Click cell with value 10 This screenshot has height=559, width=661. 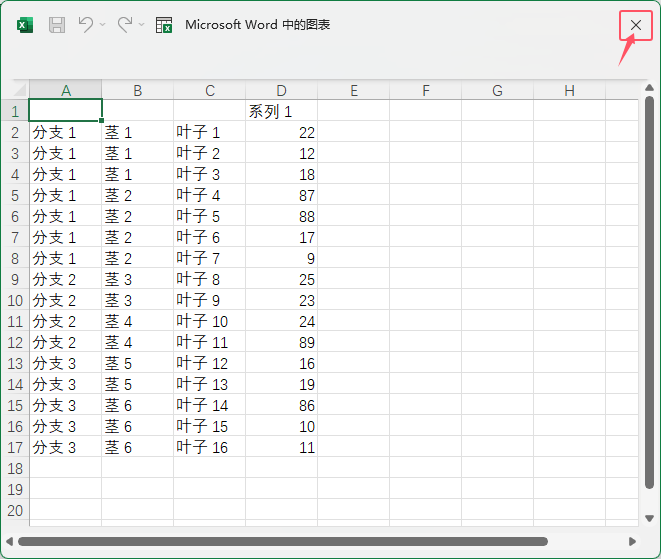pos(281,426)
